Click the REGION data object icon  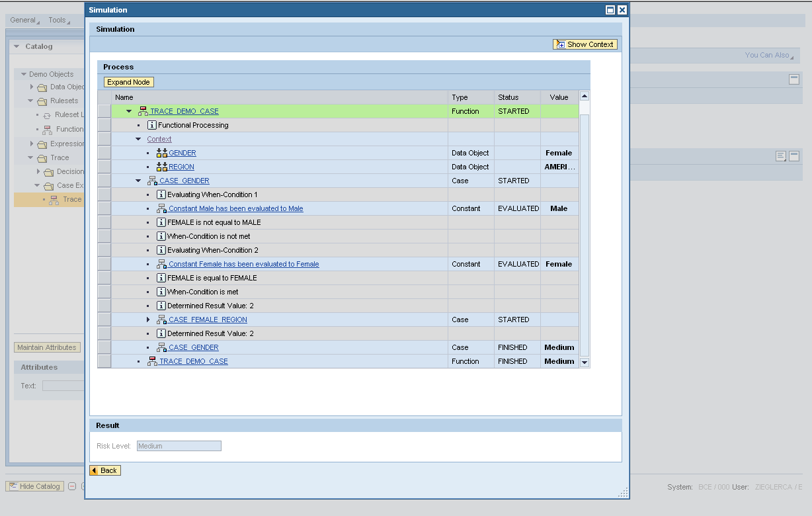click(161, 167)
